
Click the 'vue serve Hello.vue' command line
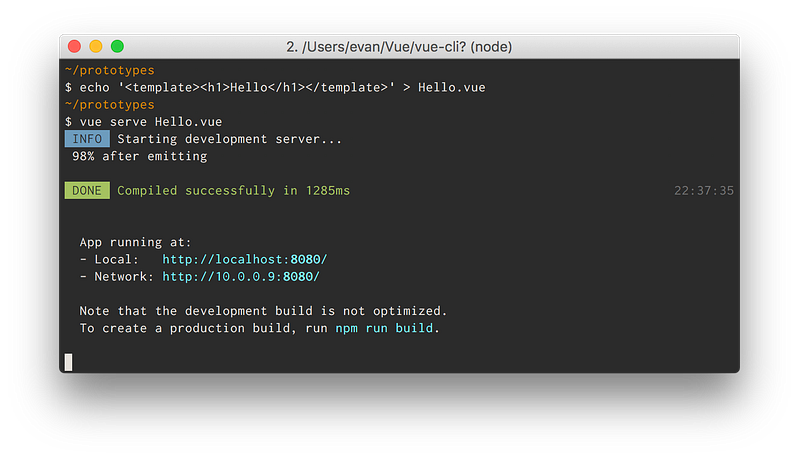(x=143, y=122)
